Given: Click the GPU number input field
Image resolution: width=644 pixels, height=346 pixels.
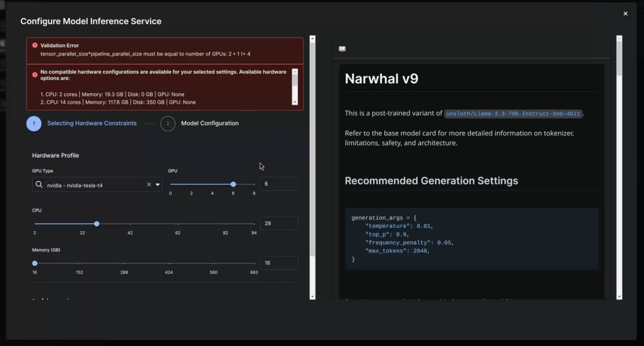Looking at the screenshot, I should [x=279, y=184].
